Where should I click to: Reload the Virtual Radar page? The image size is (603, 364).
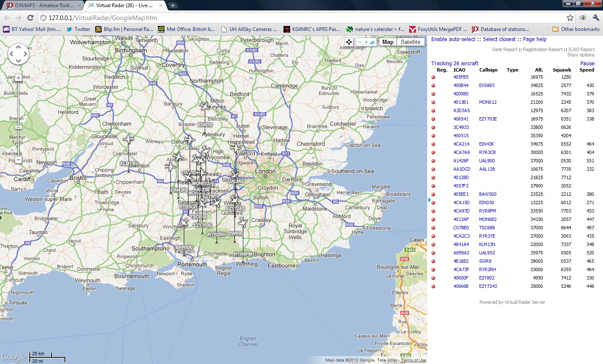click(x=30, y=18)
